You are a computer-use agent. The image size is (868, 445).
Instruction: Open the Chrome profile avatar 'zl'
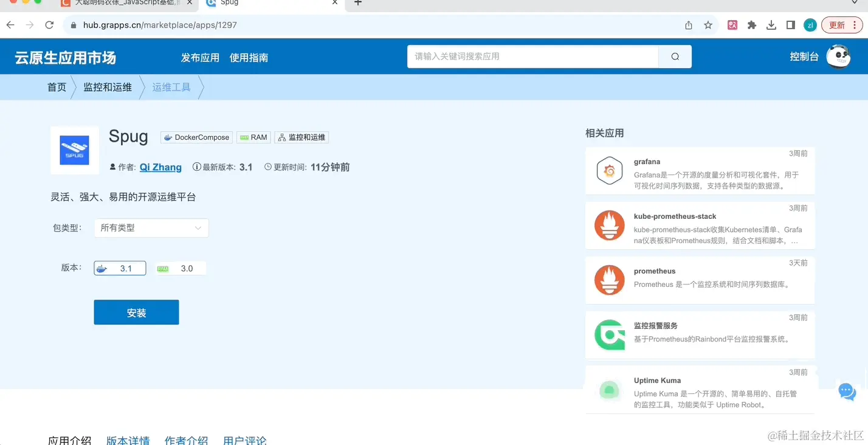tap(810, 25)
